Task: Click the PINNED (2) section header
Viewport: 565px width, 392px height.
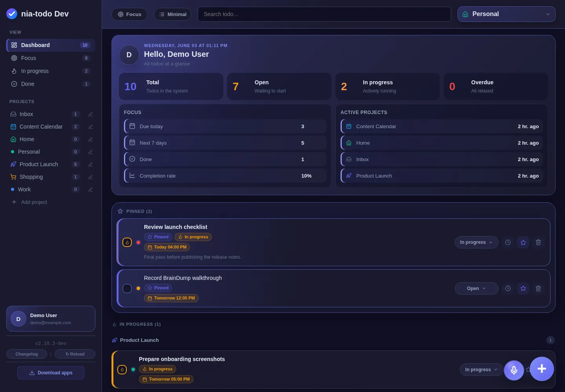Action: pos(135,211)
